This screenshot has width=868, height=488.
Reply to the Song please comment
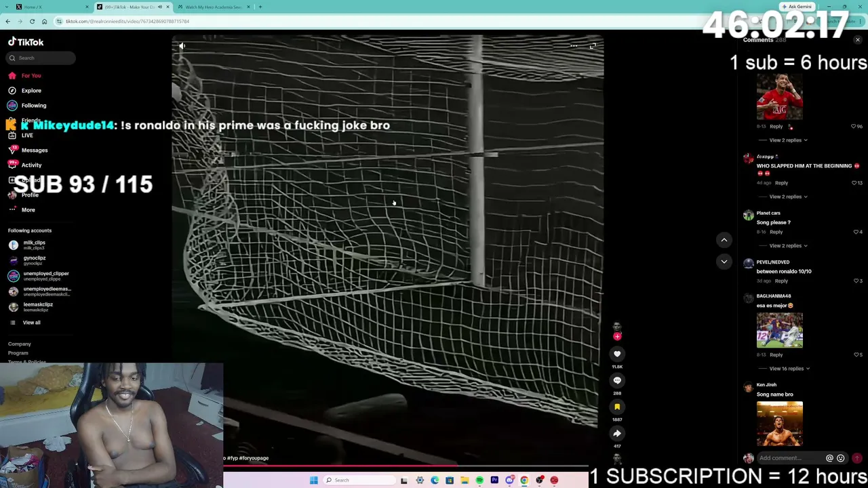point(776,232)
